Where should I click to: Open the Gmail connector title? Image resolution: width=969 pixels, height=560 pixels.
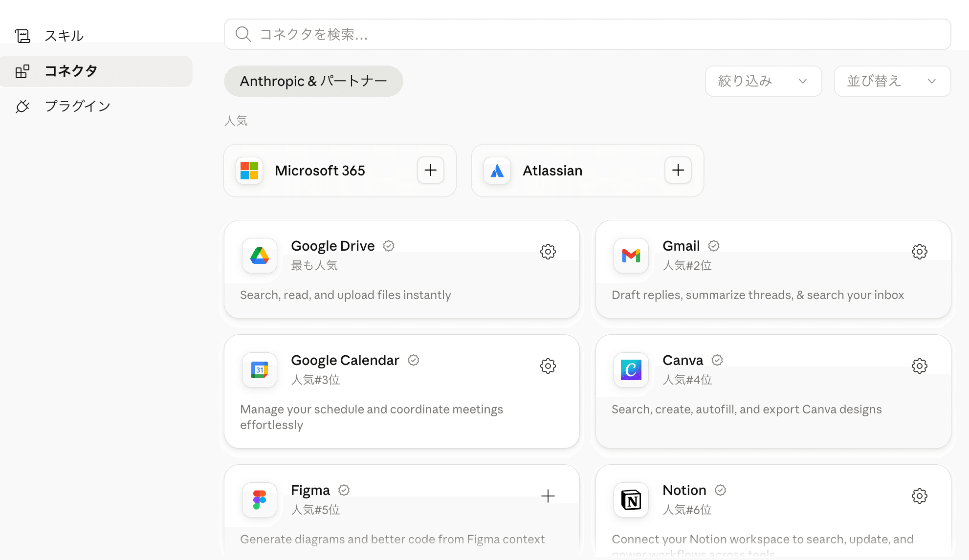(x=681, y=246)
